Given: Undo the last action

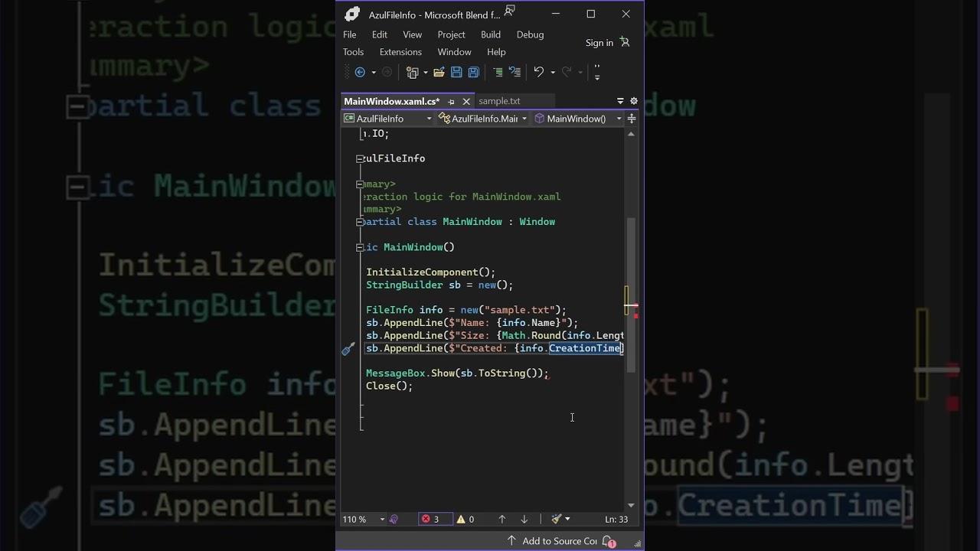Looking at the screenshot, I should (x=539, y=72).
